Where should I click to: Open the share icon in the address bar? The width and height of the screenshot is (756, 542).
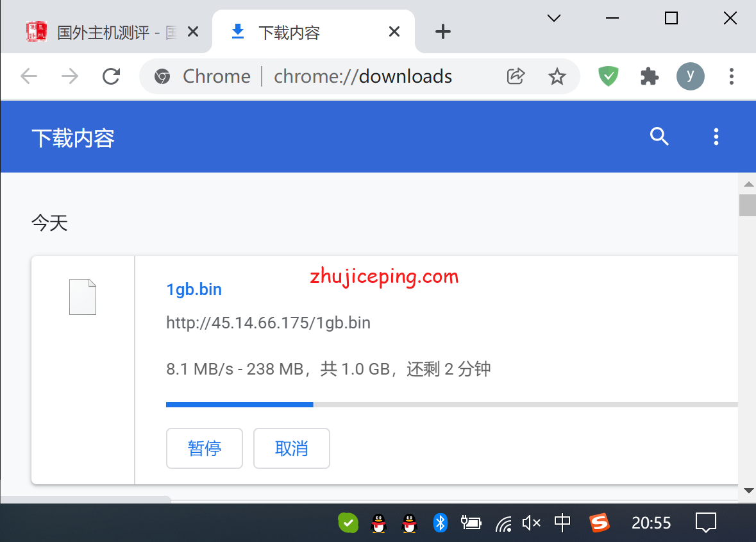pyautogui.click(x=516, y=76)
